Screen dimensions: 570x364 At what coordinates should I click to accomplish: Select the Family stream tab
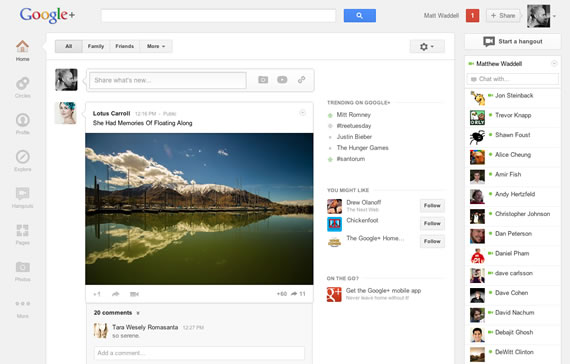click(96, 46)
